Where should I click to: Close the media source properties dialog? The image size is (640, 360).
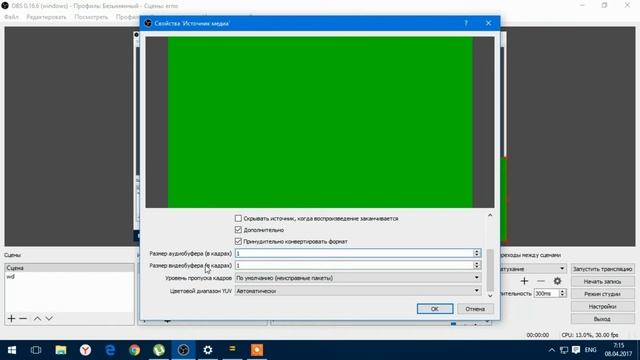(x=489, y=23)
